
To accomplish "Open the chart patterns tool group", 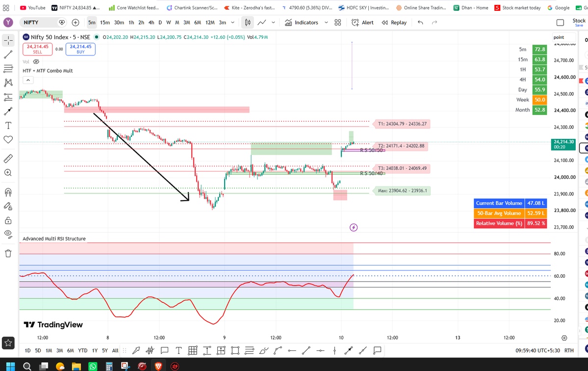I will coord(8,82).
